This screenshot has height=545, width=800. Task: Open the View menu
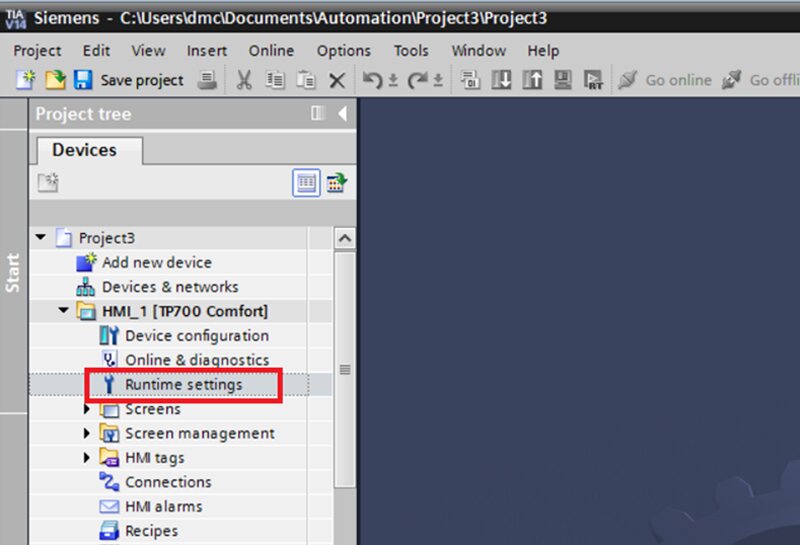[x=148, y=51]
